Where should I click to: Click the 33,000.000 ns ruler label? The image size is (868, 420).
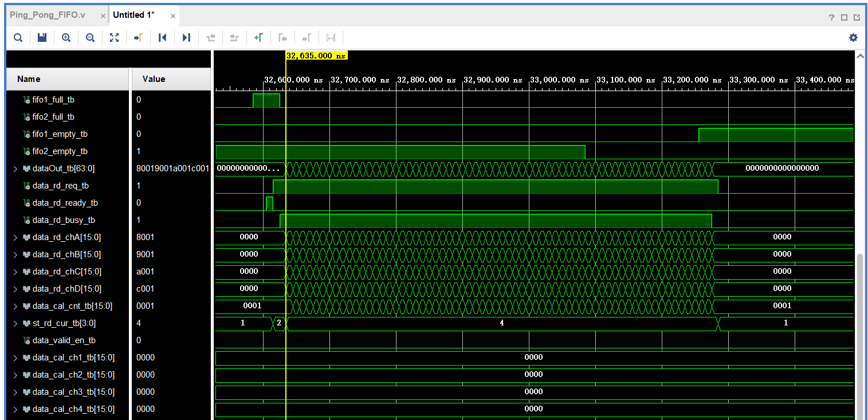click(560, 80)
